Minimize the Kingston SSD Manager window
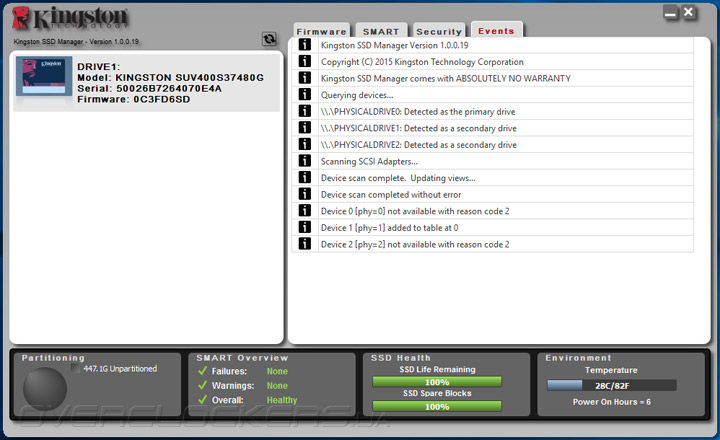Screen dimensions: 720x440 [x=670, y=13]
